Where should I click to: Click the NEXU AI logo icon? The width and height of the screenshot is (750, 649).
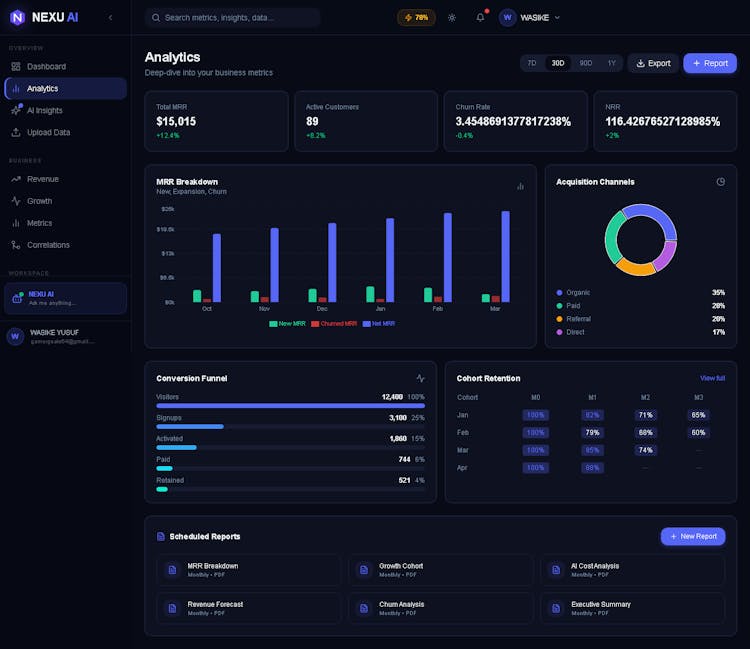coord(17,17)
